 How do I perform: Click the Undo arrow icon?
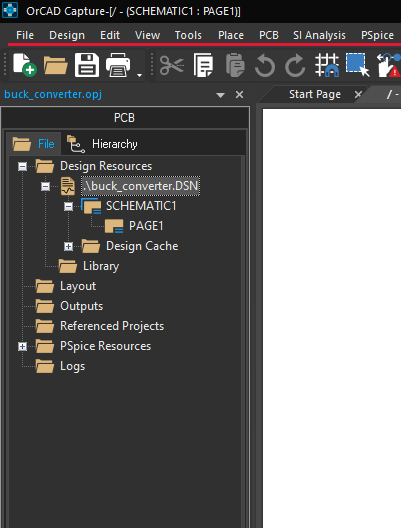265,65
